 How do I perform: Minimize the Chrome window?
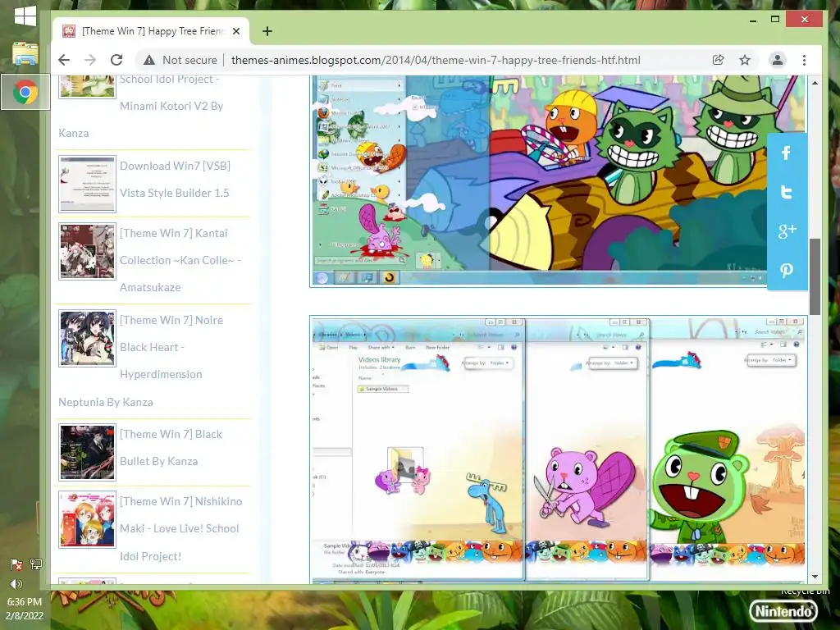point(753,20)
